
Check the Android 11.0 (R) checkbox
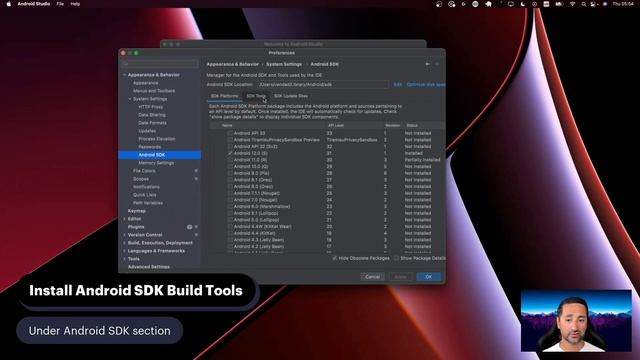tap(230, 160)
